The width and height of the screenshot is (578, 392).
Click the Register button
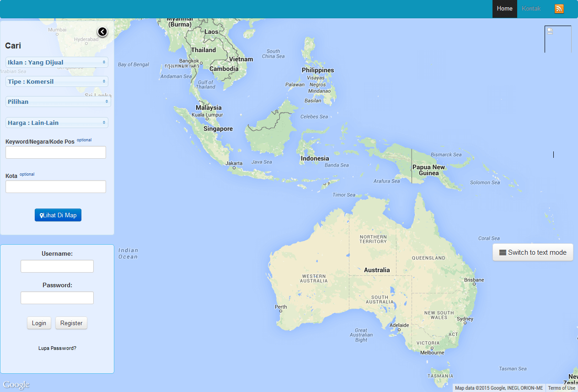click(x=71, y=323)
